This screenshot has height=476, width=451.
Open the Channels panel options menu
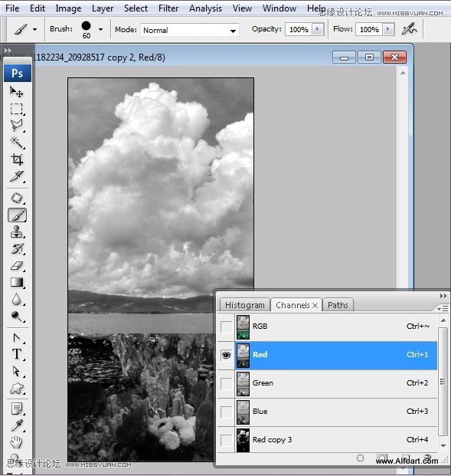click(x=443, y=308)
